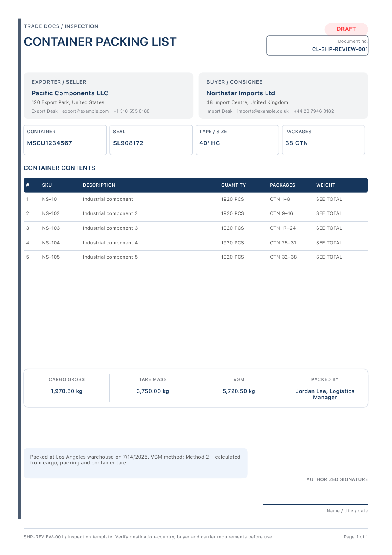Click the DESCRIPTION column header
The width and height of the screenshot is (392, 555).
pos(99,185)
